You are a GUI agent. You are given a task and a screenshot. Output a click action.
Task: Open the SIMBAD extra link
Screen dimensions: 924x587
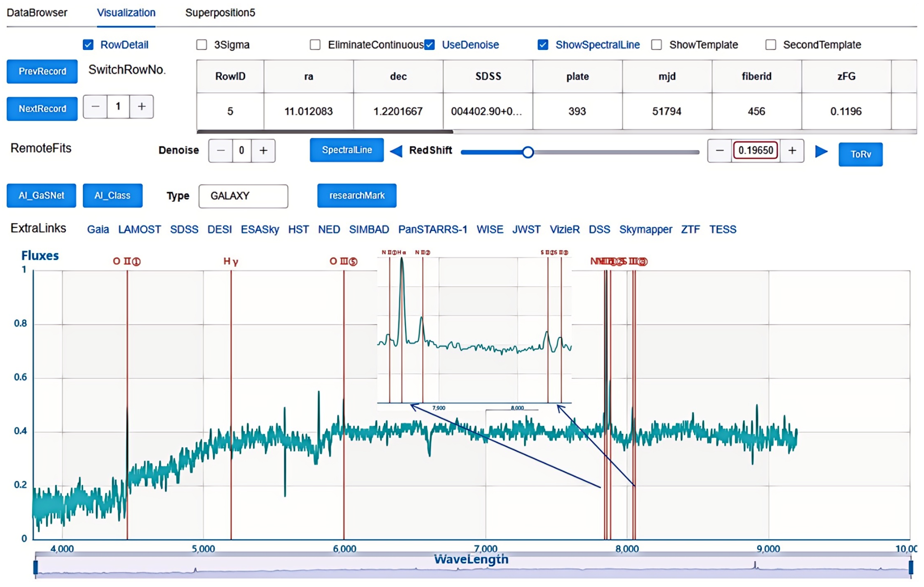(x=369, y=229)
